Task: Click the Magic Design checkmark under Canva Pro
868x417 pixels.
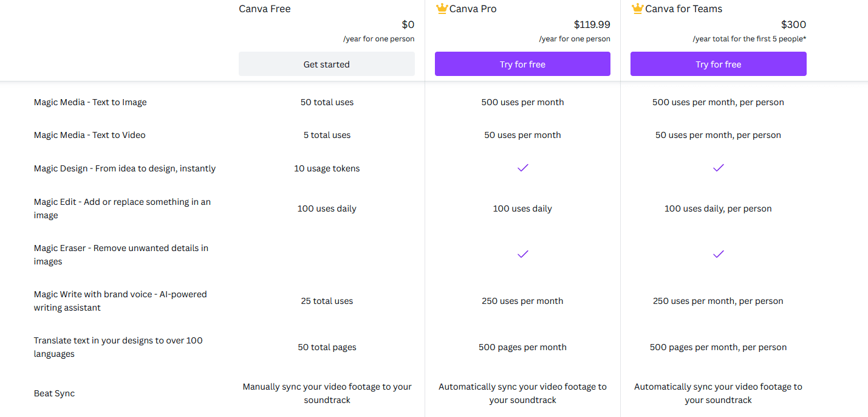Action: 522,168
